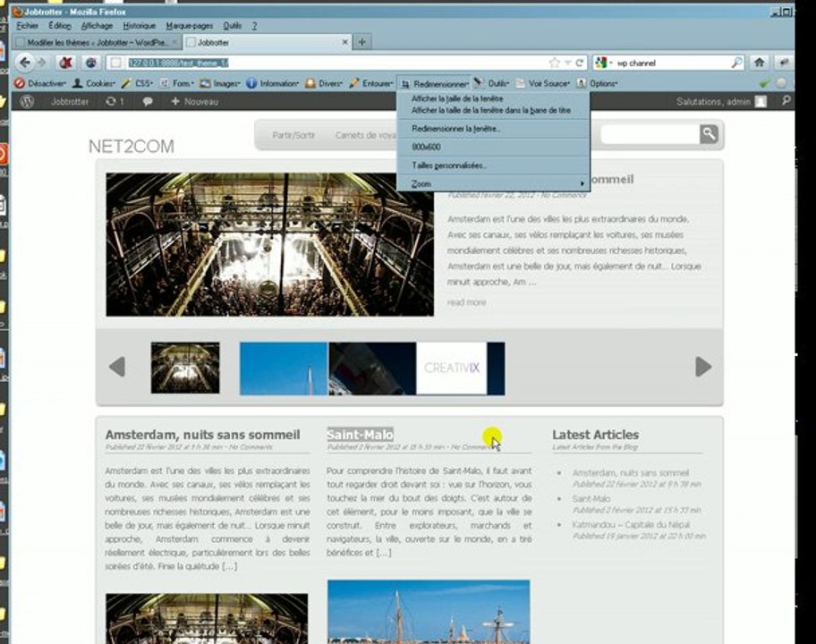Show previous slide with left carousel arrow
816x644 pixels.
point(117,367)
